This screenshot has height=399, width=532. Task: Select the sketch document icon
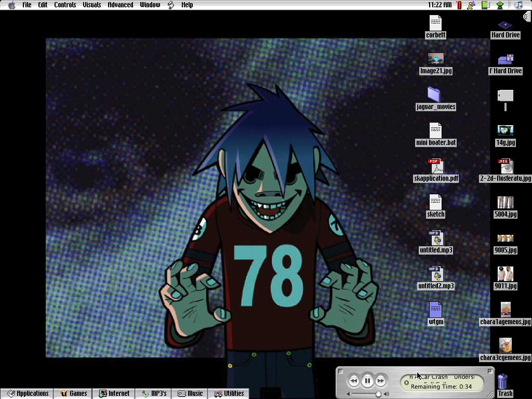(x=436, y=202)
